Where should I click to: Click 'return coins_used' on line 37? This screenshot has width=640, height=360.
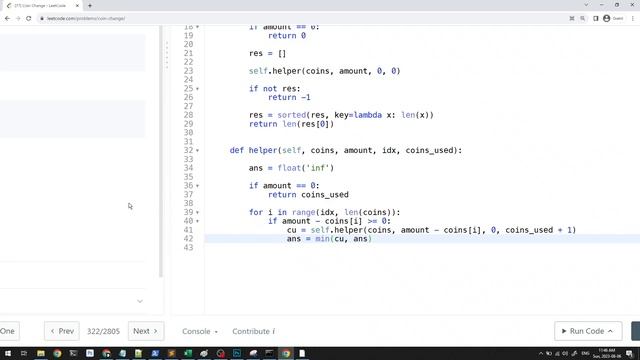[x=308, y=195]
